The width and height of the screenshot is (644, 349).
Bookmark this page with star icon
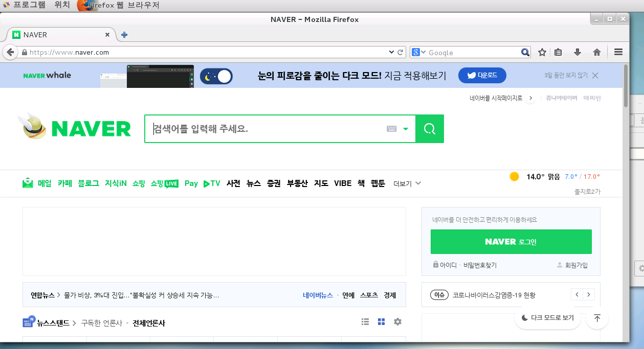point(542,52)
